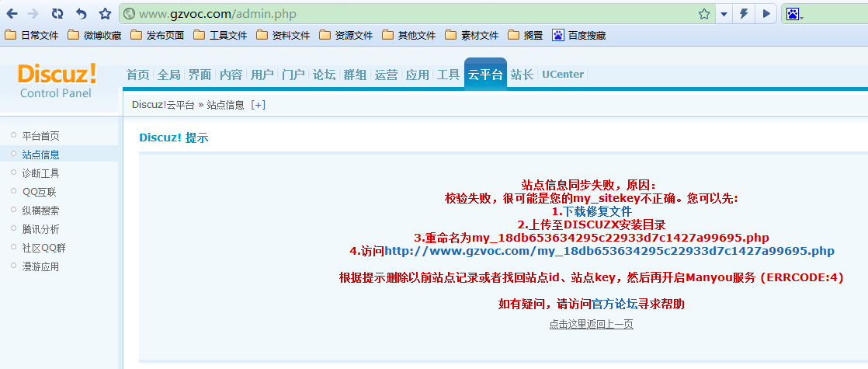The height and width of the screenshot is (369, 868).
Task: Open the 首页 admin tab
Action: pyautogui.click(x=138, y=75)
